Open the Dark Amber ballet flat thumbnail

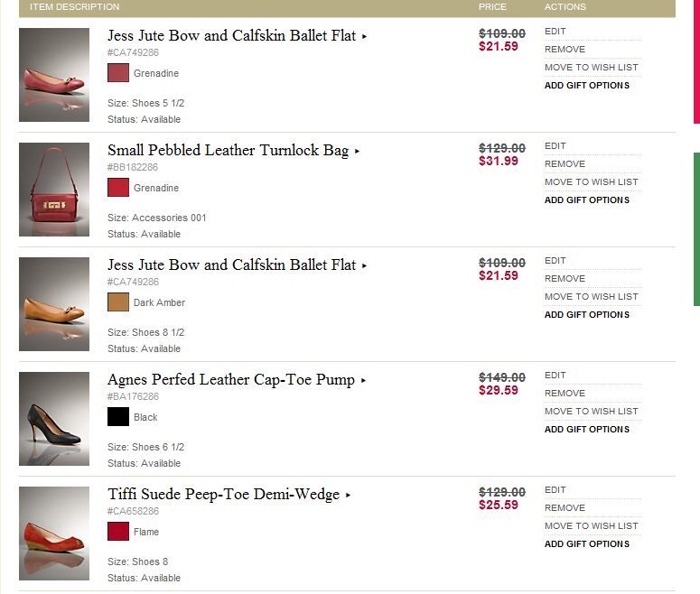[54, 304]
